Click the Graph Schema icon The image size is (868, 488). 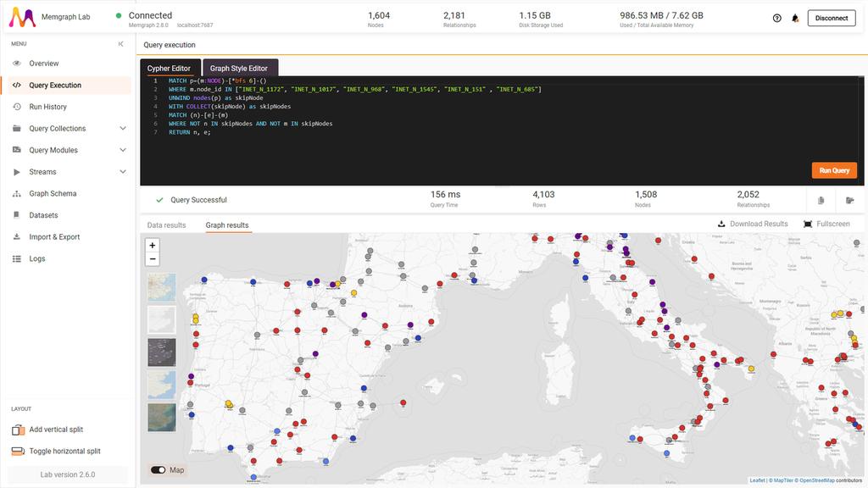point(17,194)
